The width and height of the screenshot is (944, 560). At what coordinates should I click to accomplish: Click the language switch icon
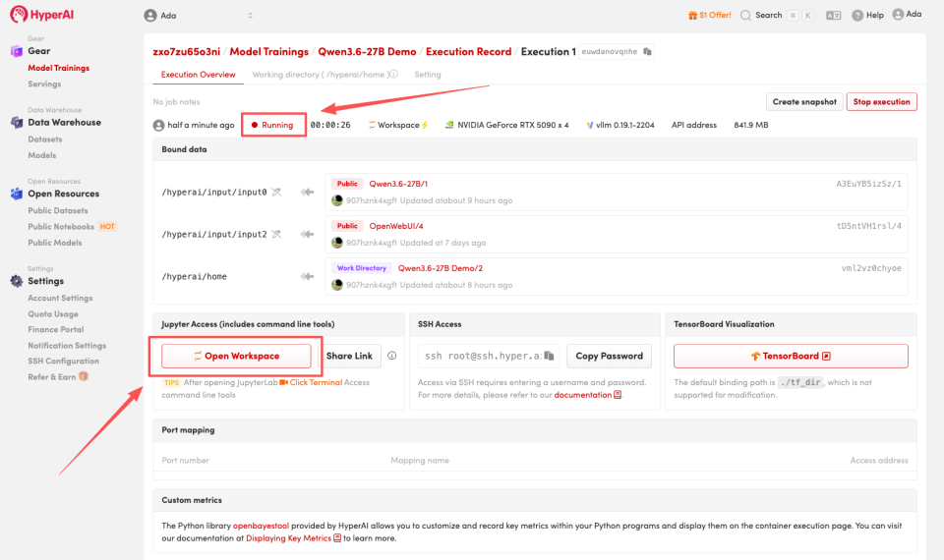[833, 16]
